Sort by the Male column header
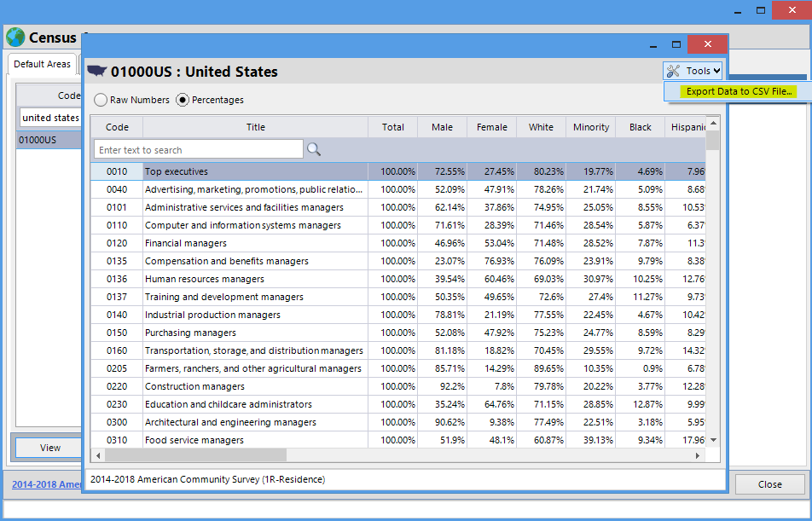This screenshot has height=521, width=812. 442,127
